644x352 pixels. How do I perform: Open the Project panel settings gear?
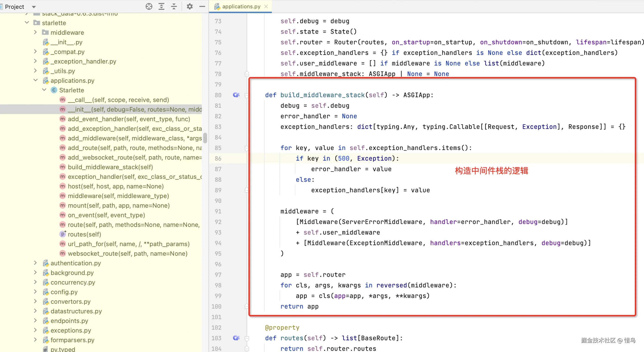coord(190,6)
